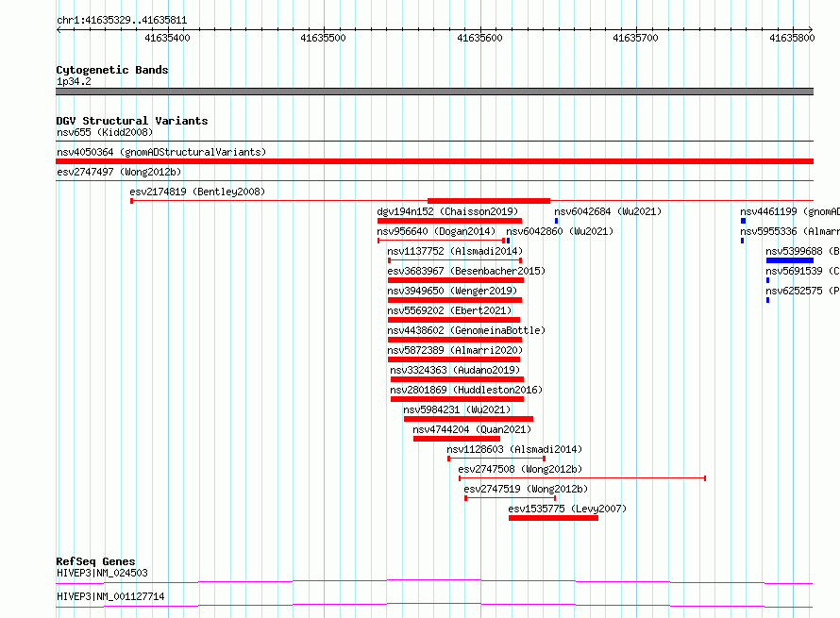The image size is (840, 618).
Task: Select the nsv1137752 (Alsmadi2014) label
Action: (455, 251)
